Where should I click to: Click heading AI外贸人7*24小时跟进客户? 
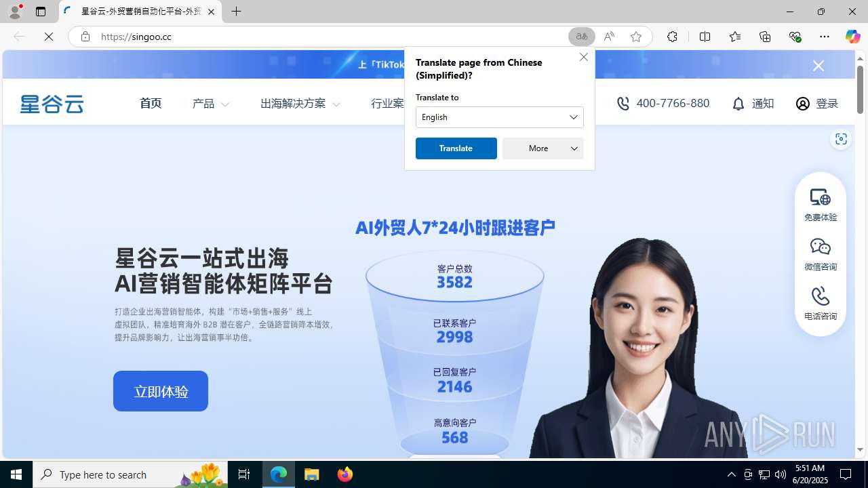point(455,228)
